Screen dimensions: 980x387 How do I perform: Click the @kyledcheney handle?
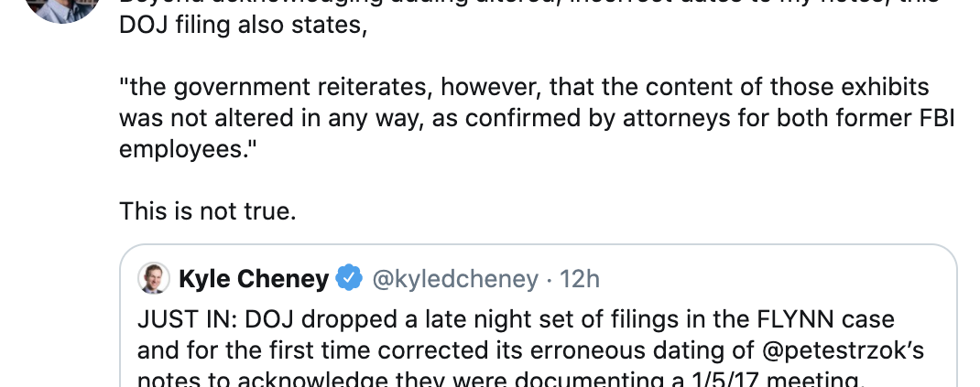(453, 278)
